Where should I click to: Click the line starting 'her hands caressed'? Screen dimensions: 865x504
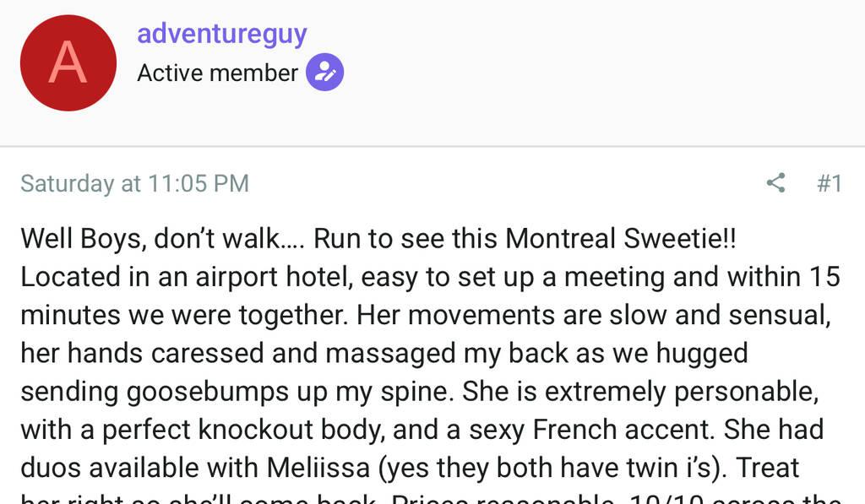click(384, 353)
